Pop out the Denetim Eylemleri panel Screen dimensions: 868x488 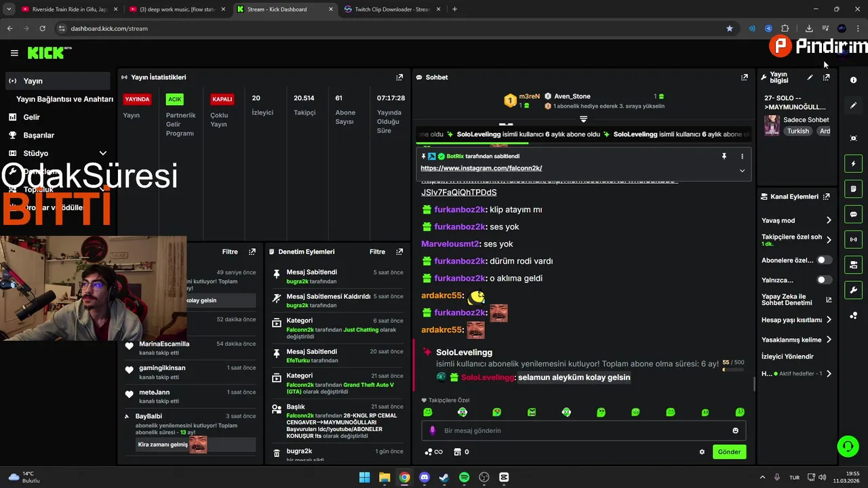pos(399,251)
